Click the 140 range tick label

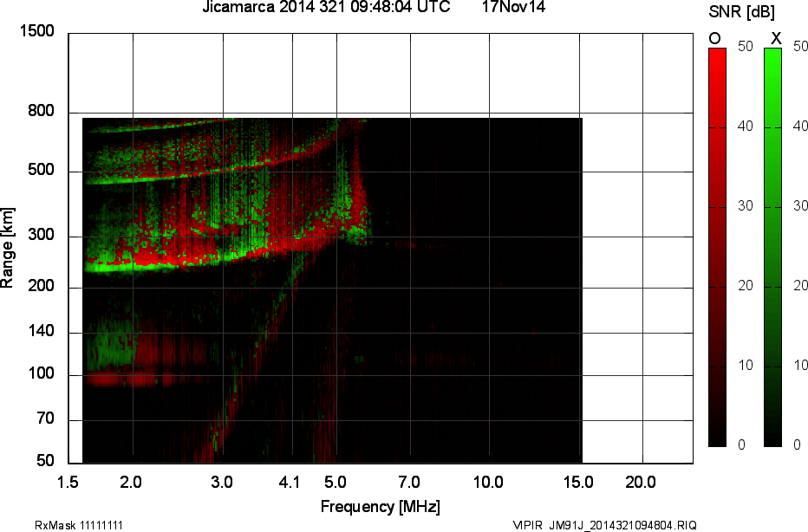point(41,332)
